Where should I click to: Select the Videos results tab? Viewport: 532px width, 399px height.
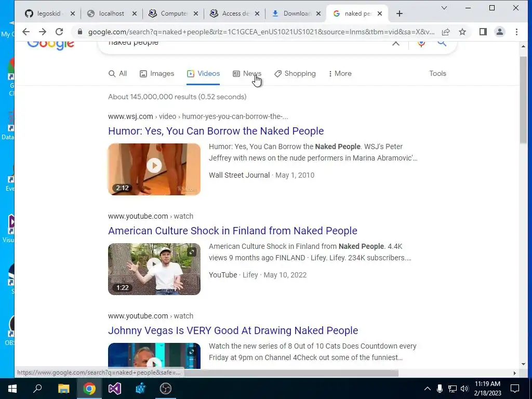[203, 74]
